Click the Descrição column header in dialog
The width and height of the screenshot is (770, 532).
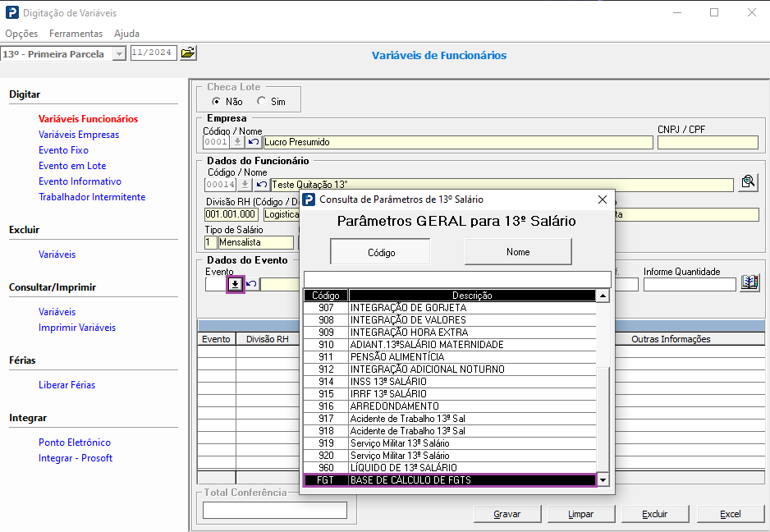pyautogui.click(x=472, y=296)
